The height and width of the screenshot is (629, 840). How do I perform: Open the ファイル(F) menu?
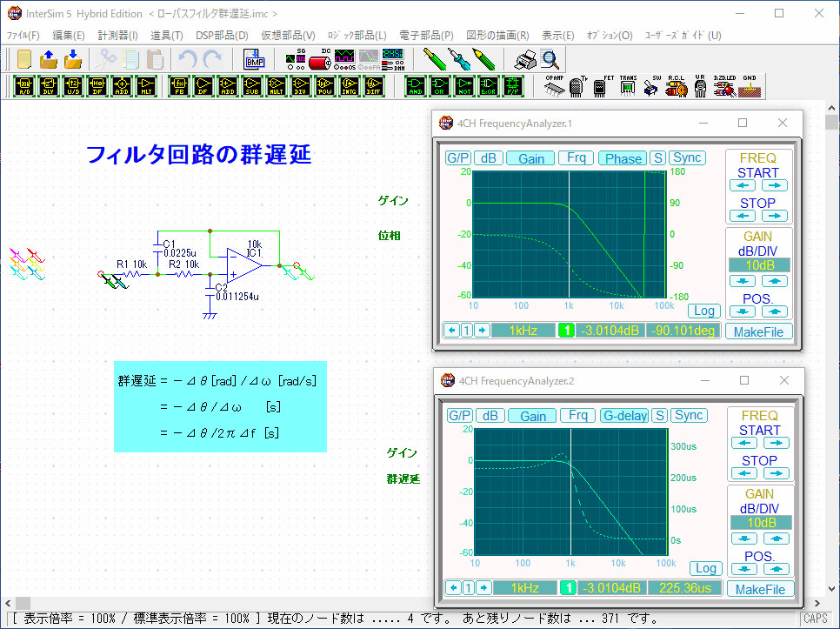[23, 36]
